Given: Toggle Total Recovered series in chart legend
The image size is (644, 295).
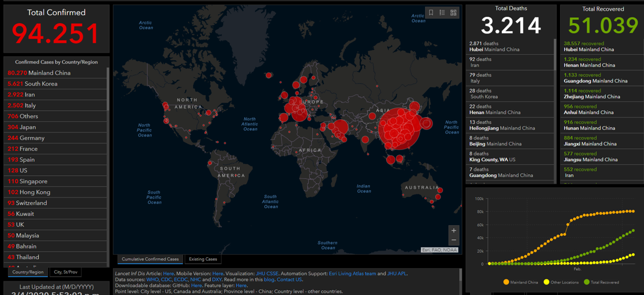Looking at the screenshot, I should tap(601, 282).
